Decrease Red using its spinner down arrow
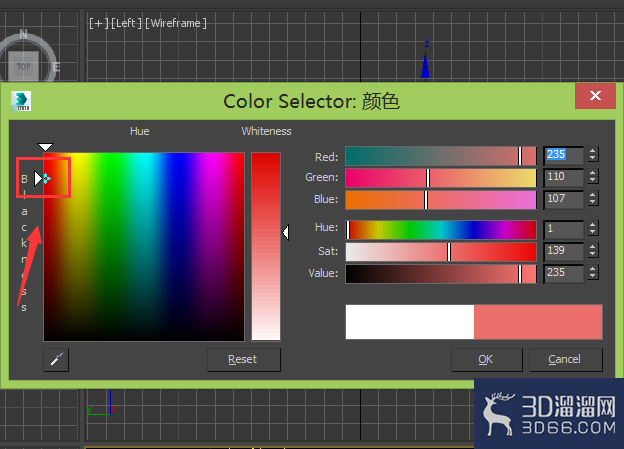Screen dimensions: 624x449 click(x=593, y=158)
